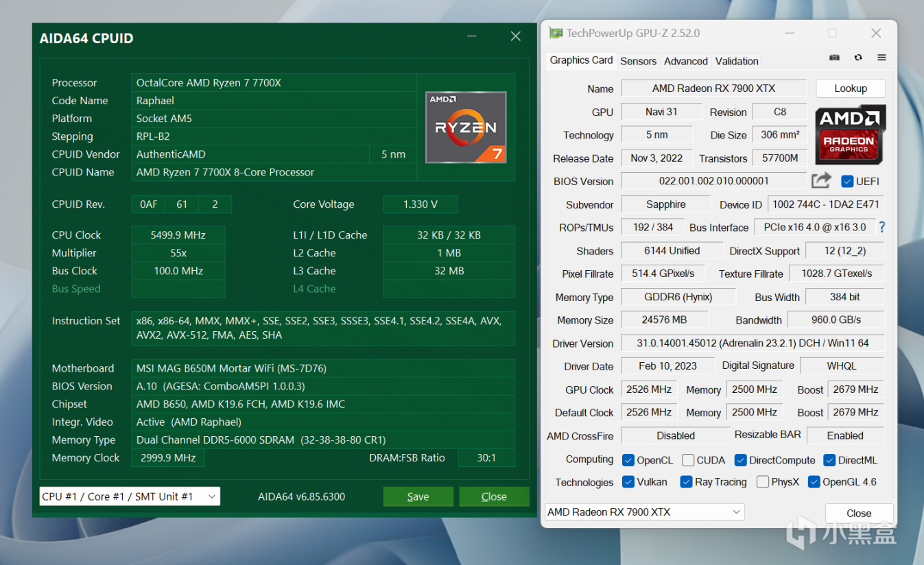Click Save in AIDA64 CPUID
Image resolution: width=924 pixels, height=565 pixels.
pos(418,496)
